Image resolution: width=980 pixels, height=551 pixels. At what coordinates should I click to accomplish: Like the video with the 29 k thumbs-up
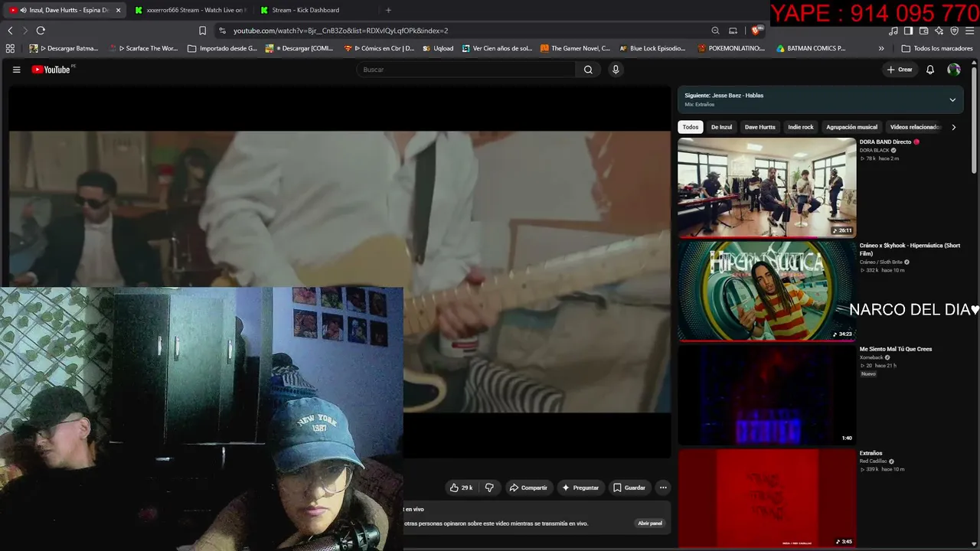coord(461,487)
